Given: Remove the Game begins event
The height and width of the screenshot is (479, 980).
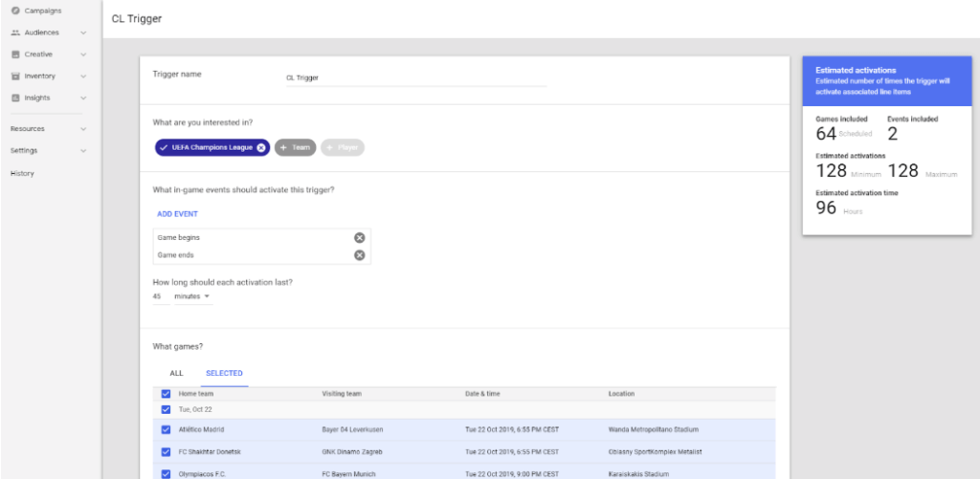Looking at the screenshot, I should point(359,237).
